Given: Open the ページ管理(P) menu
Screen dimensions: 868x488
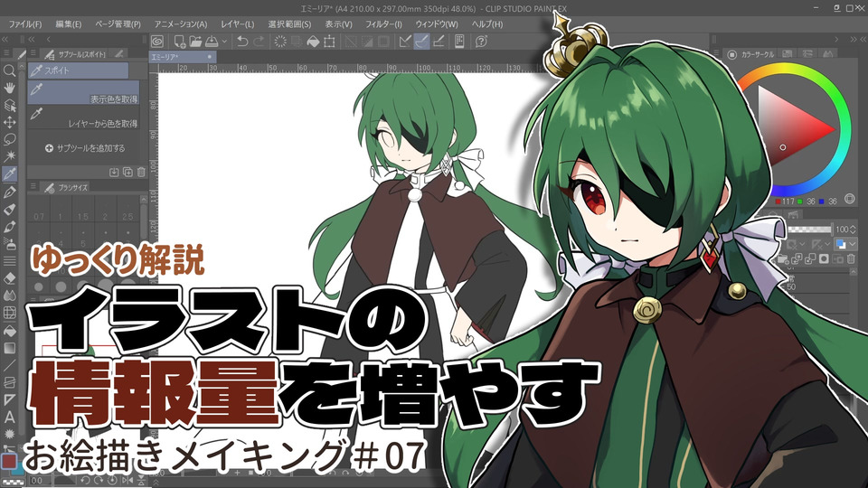Looking at the screenshot, I should pos(118,24).
